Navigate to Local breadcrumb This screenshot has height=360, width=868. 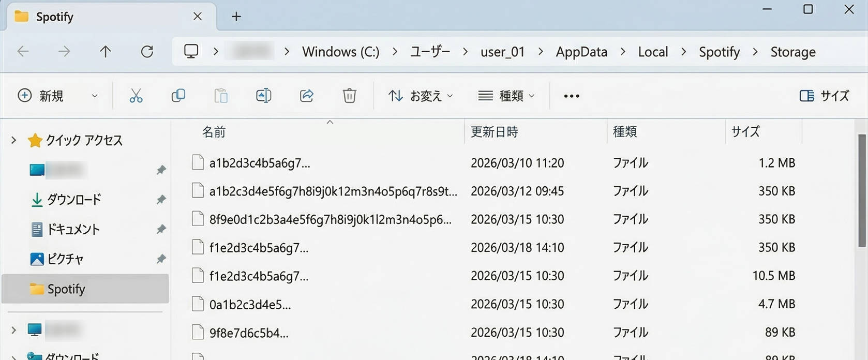(653, 52)
